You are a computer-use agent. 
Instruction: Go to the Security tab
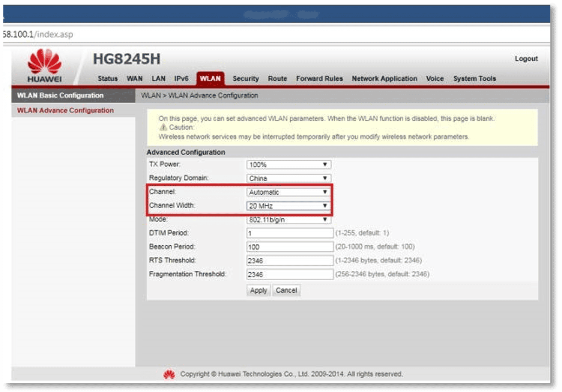click(246, 79)
